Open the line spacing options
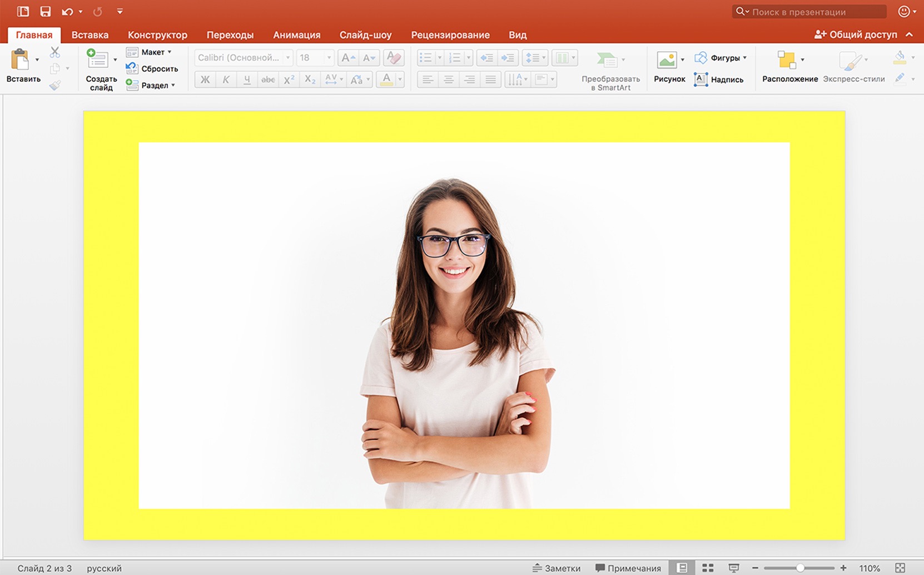This screenshot has width=924, height=575. [x=535, y=58]
